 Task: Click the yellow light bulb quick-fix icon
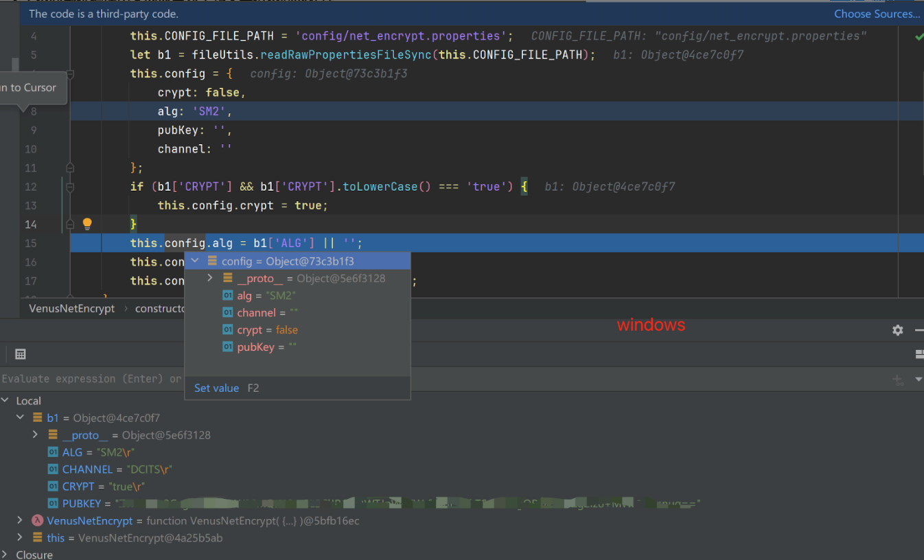pyautogui.click(x=87, y=224)
